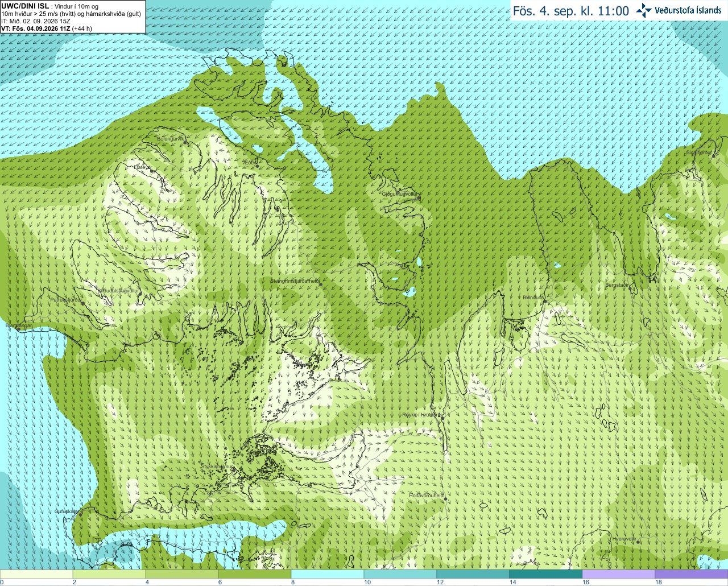Screen dimensions: 728x586
Task: Click the Flateyri station marker dot
Action: 151,171
